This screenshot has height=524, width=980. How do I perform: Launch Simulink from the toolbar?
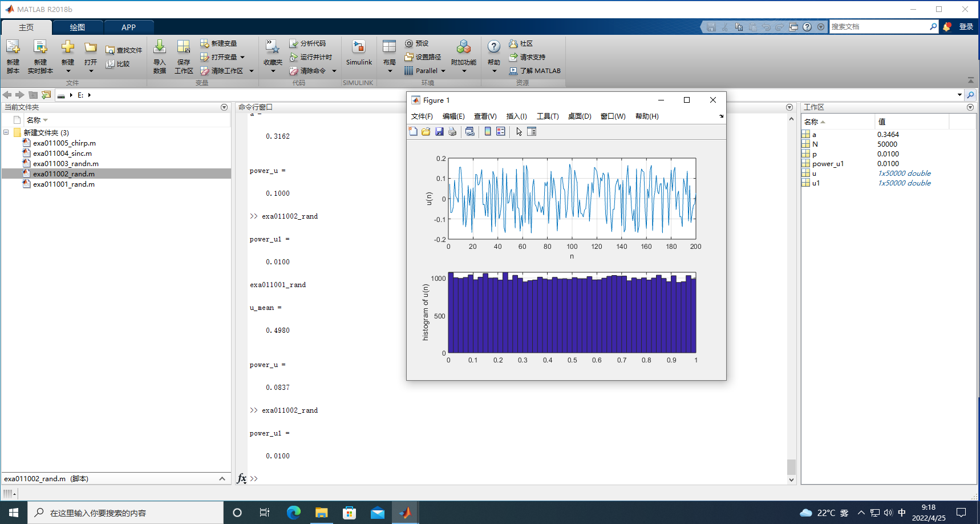pos(359,53)
